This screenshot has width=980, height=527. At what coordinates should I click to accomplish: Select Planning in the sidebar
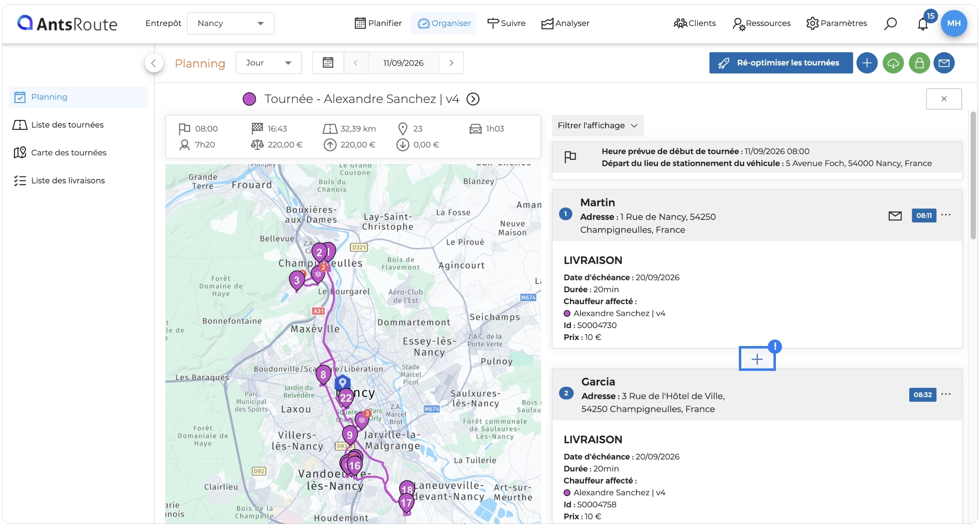pos(78,97)
